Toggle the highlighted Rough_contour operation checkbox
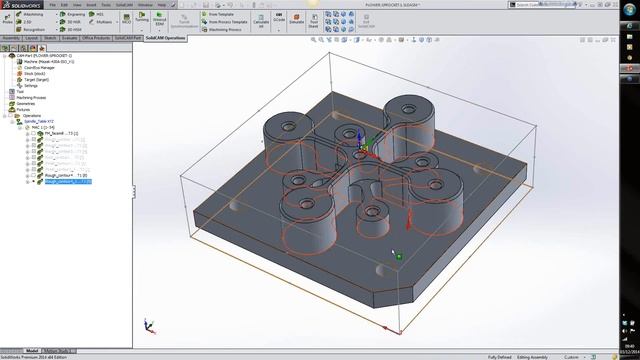 [x=33, y=181]
